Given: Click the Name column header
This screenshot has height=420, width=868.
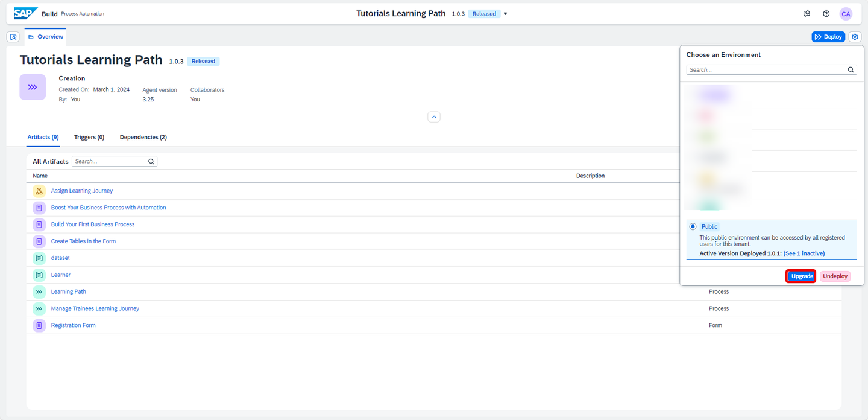Looking at the screenshot, I should [40, 176].
